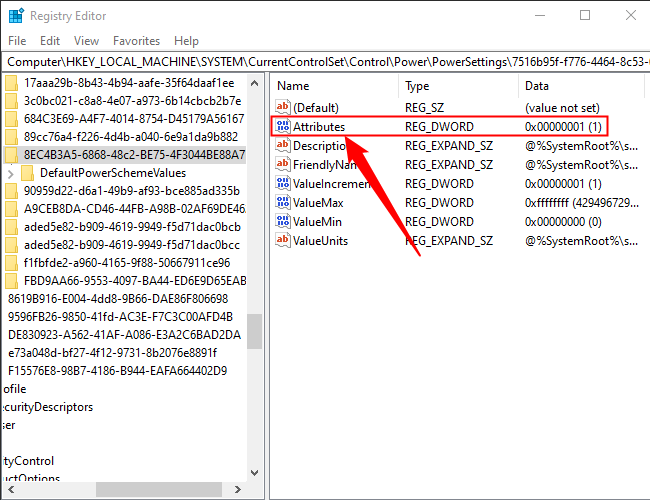The image size is (650, 500).
Task: Select key 9596FB26-9850-41fd-AC3E-F7C3C00AFD4B
Action: pyautogui.click(x=120, y=316)
